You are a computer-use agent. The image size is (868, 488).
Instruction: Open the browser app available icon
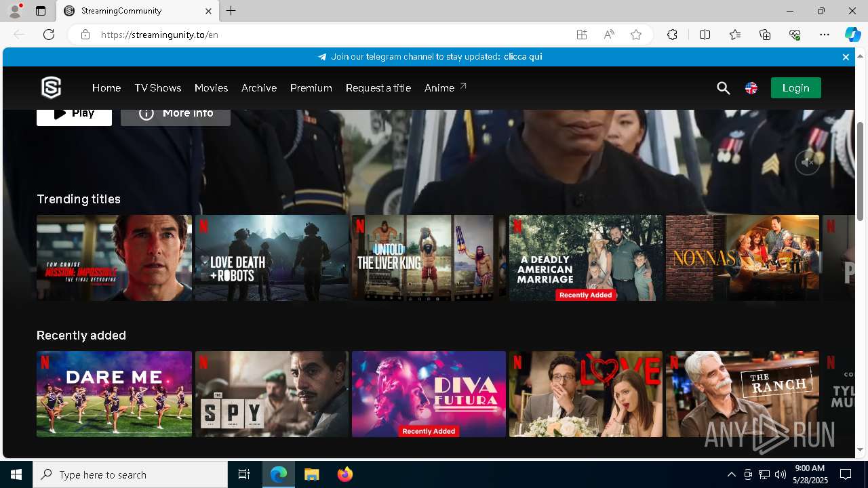tap(582, 35)
